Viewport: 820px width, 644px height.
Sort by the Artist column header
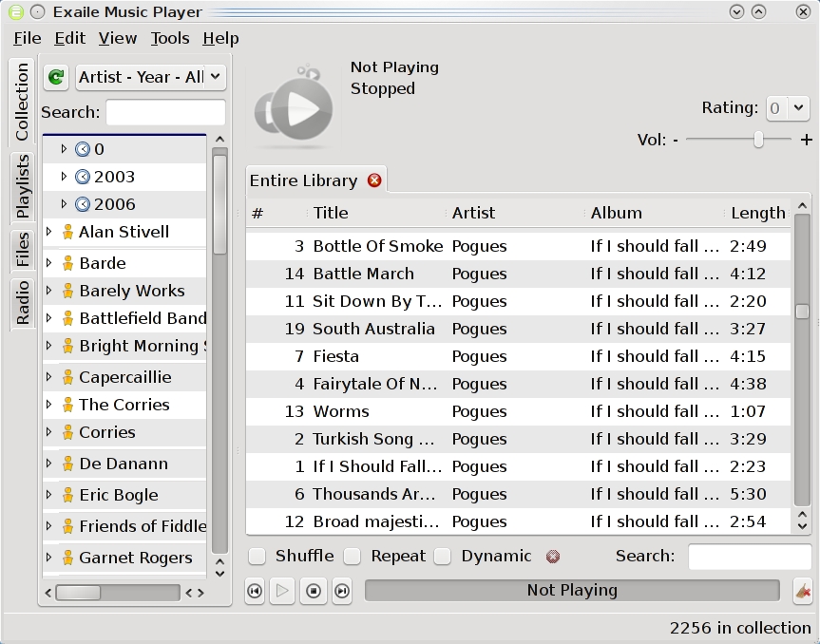[473, 213]
